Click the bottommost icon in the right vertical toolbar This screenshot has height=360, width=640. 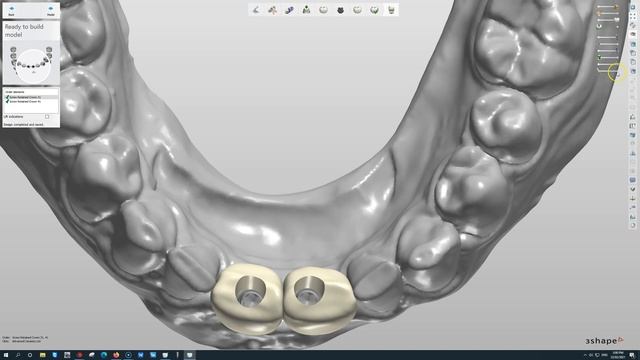tap(633, 225)
